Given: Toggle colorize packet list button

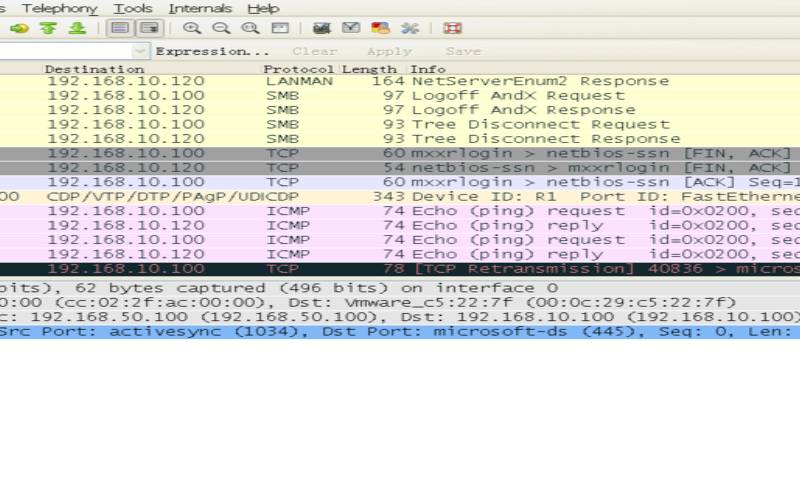Looking at the screenshot, I should tap(119, 28).
